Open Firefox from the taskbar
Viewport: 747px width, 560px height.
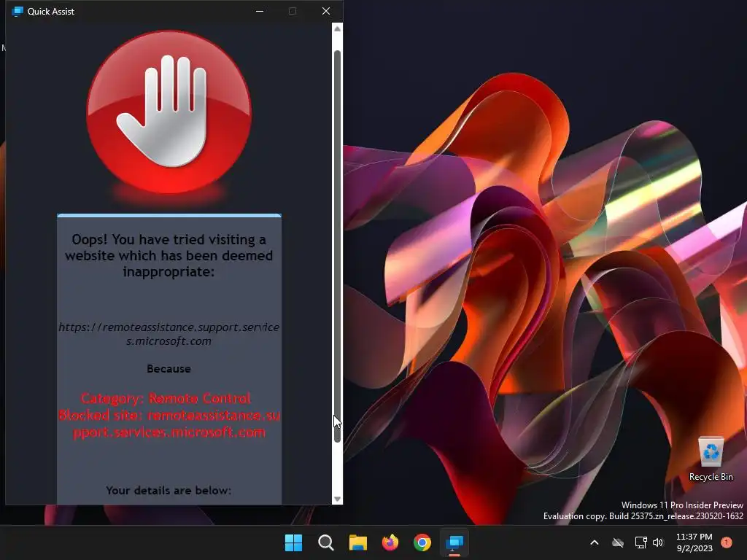390,542
